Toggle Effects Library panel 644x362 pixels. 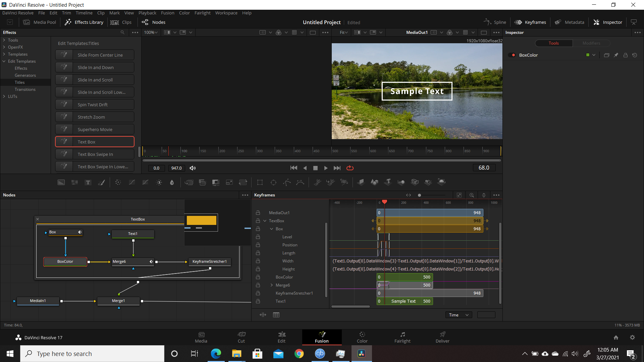(x=84, y=22)
